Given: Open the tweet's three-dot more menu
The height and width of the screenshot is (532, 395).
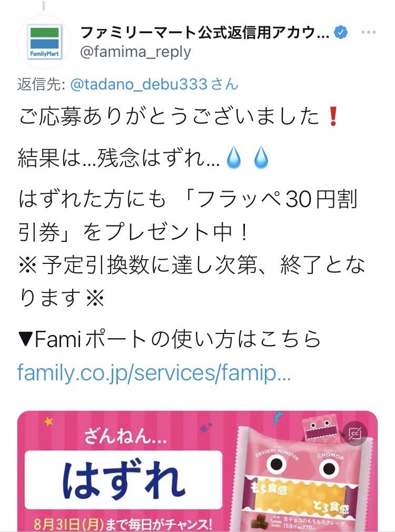Looking at the screenshot, I should click(x=369, y=32).
